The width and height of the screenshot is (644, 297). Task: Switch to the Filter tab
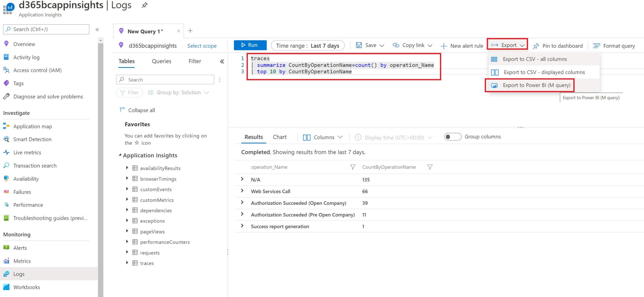tap(195, 61)
